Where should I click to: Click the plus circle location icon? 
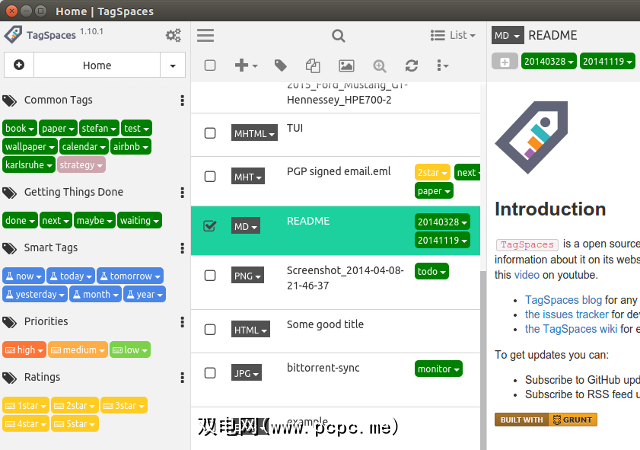coord(19,65)
